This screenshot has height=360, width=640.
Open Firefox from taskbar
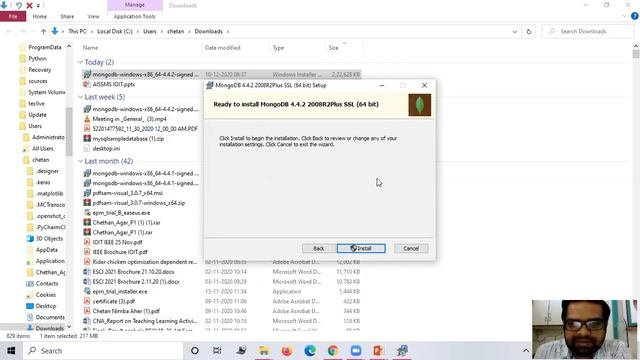coord(287,351)
